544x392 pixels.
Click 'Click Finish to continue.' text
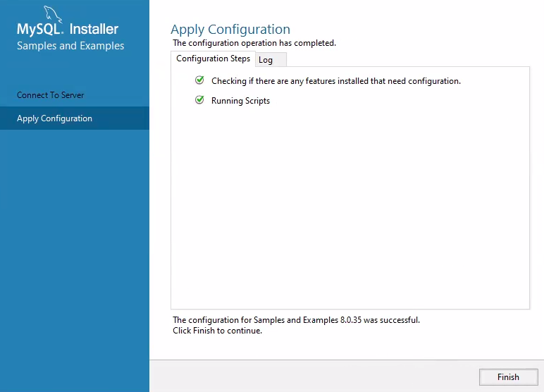[217, 331]
